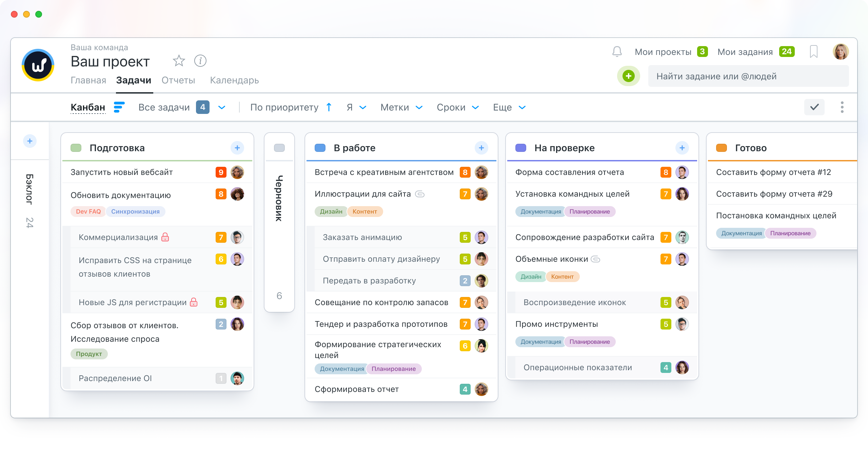Open the Мои задания link
This screenshot has width=868, height=457.
click(x=745, y=52)
